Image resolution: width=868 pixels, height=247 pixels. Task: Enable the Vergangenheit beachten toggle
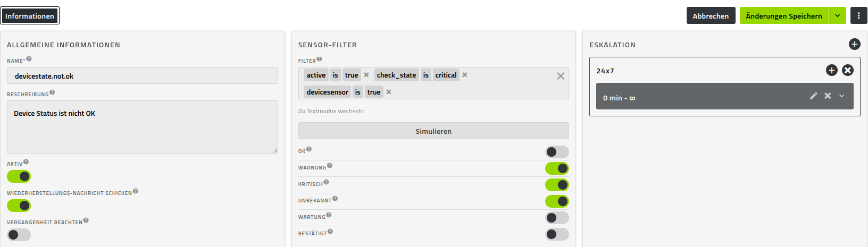pos(19,235)
